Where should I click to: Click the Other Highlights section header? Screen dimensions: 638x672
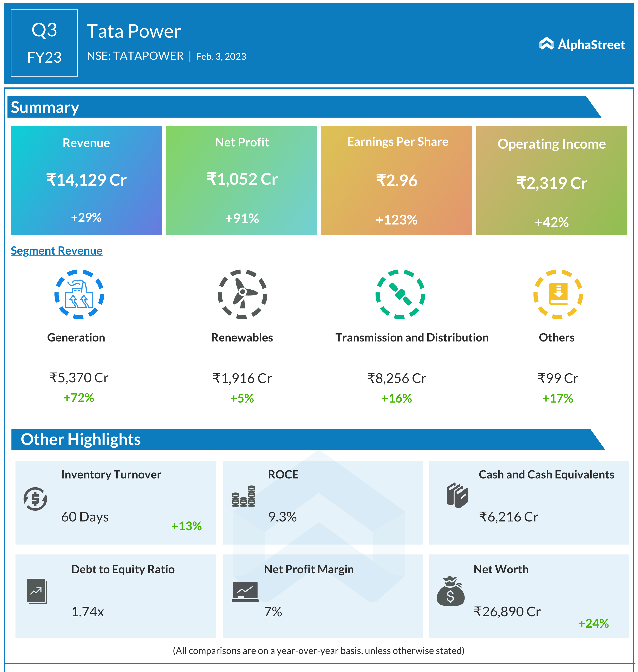81,439
